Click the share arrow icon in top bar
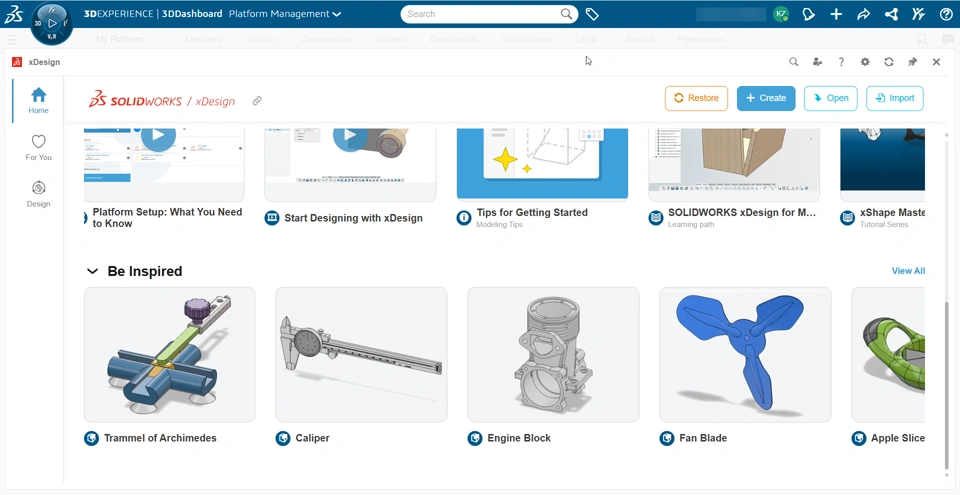This screenshot has height=495, width=960. 863,14
